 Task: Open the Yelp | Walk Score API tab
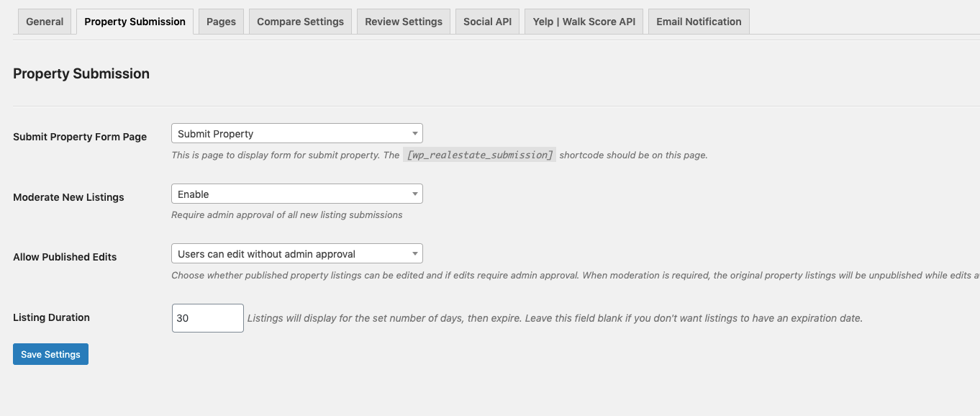click(584, 22)
